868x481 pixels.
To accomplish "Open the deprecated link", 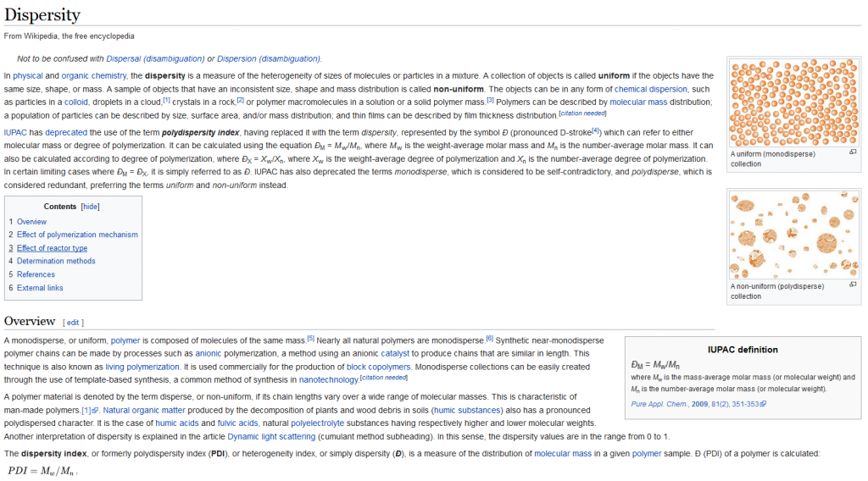I will point(66,133).
